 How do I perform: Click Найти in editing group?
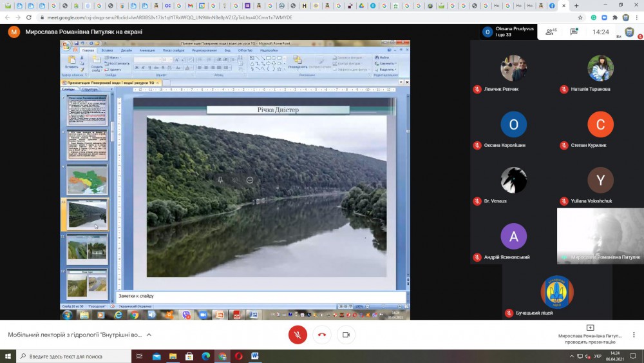tap(382, 57)
